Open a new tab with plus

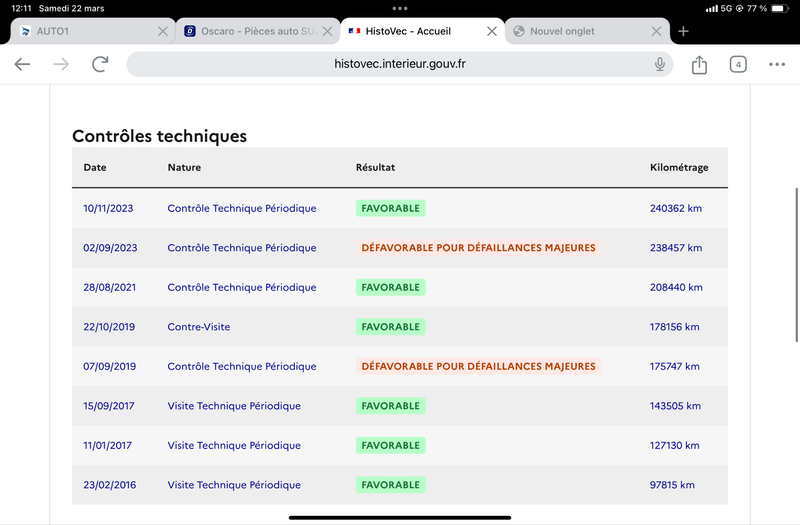click(x=683, y=31)
